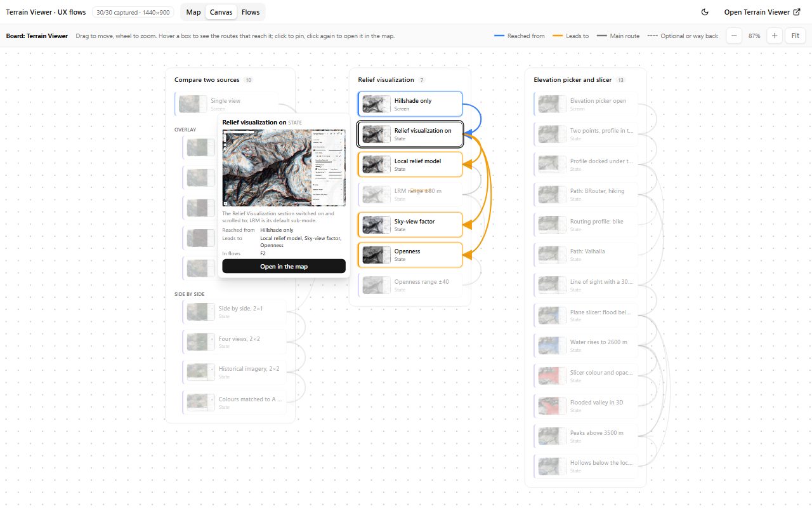Screen dimensions: 812x508
Task: Click the Four views, 2×2 box
Action: coord(234,342)
